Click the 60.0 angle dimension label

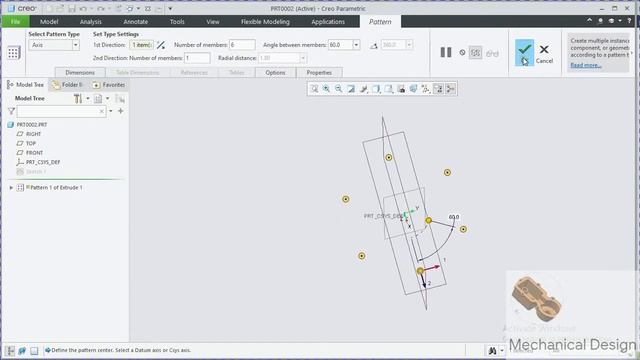tap(454, 217)
